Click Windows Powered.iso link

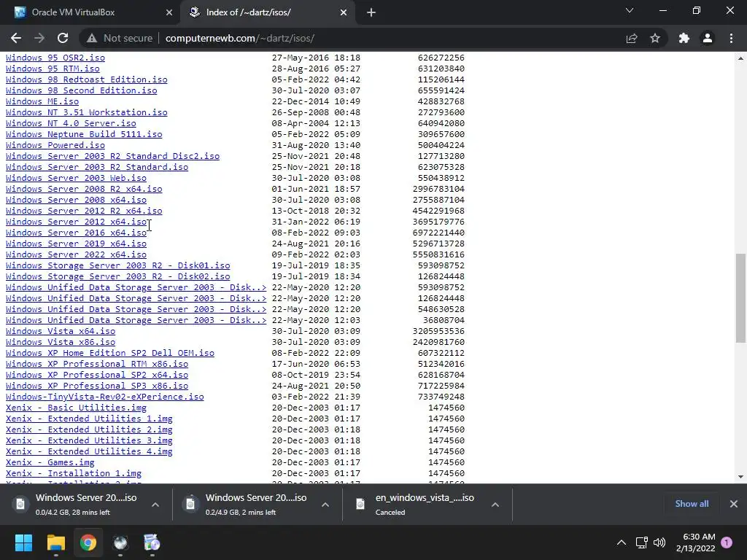point(55,145)
